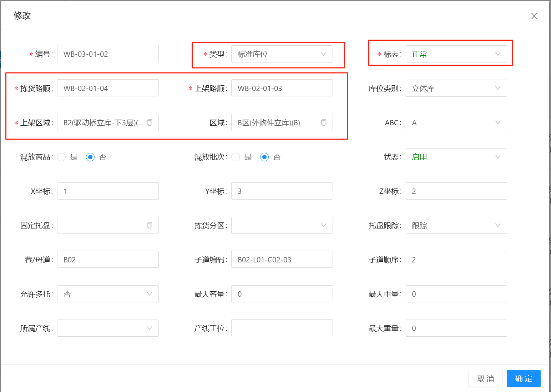Click the copy icon in 区域 field
This screenshot has height=392, width=551.
point(324,122)
